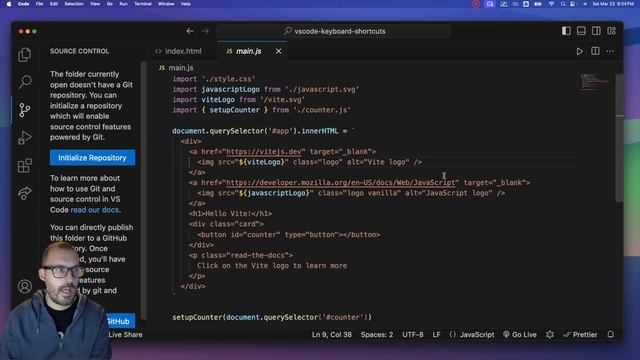Open the Help menu
Screen dimensions: 640x360
pos(186,4)
